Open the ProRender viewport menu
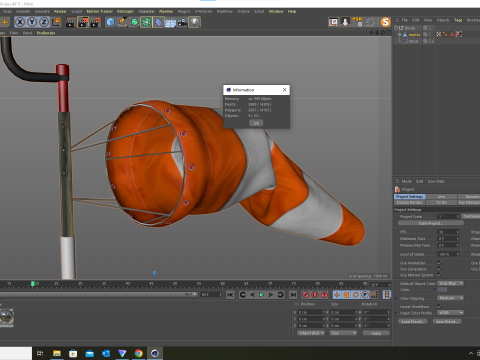This screenshot has width=480, height=360. tap(46, 33)
